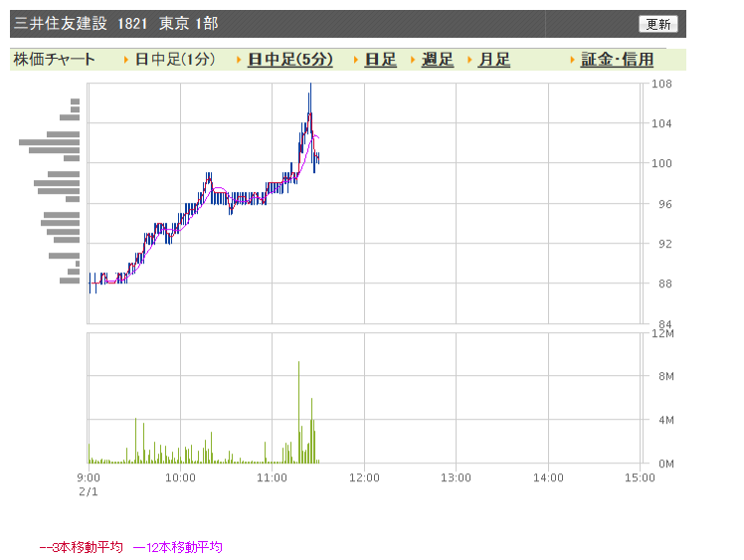
Task: Click orange arrow before 日中足(5分)
Action: pos(239,60)
